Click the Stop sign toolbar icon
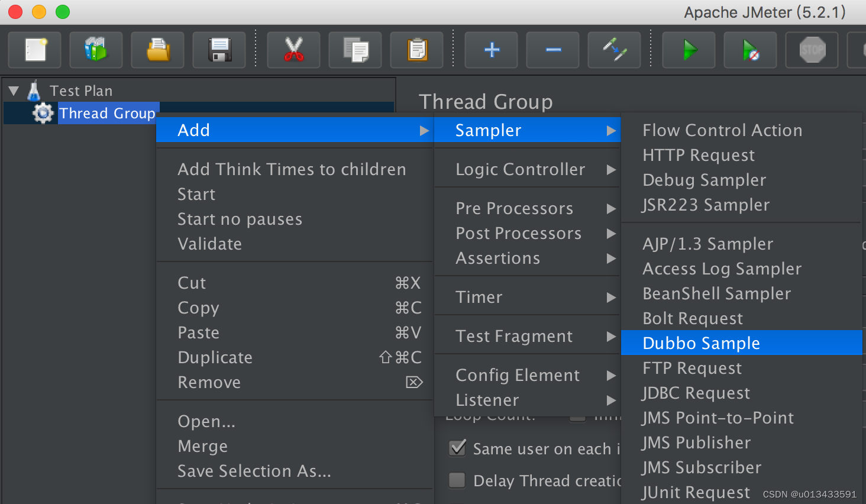The image size is (866, 504). click(x=812, y=50)
